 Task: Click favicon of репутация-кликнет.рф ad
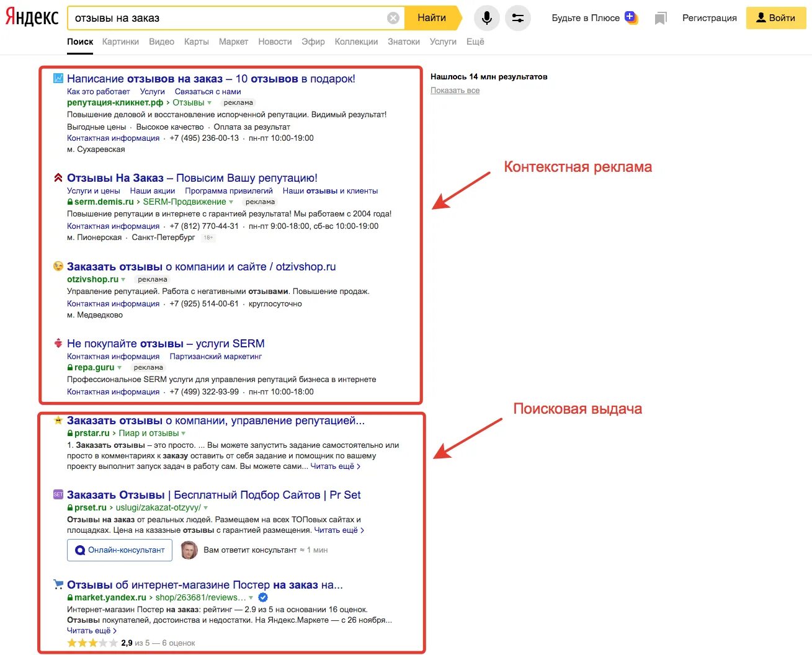pos(58,78)
